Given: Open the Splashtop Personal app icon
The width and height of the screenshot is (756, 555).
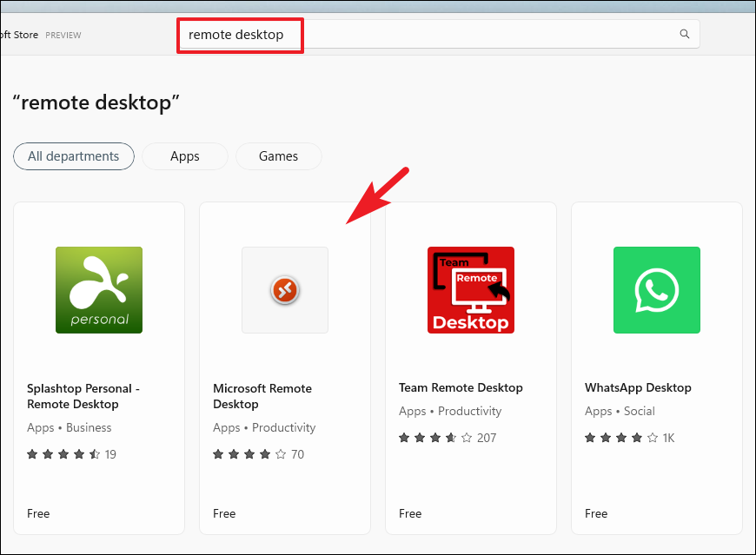Looking at the screenshot, I should point(99,290).
